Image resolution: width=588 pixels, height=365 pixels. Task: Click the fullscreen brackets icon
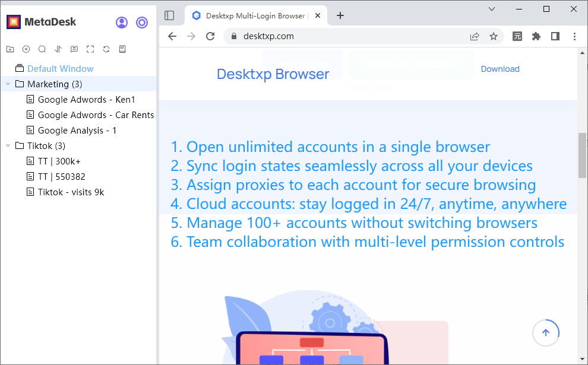[90, 49]
